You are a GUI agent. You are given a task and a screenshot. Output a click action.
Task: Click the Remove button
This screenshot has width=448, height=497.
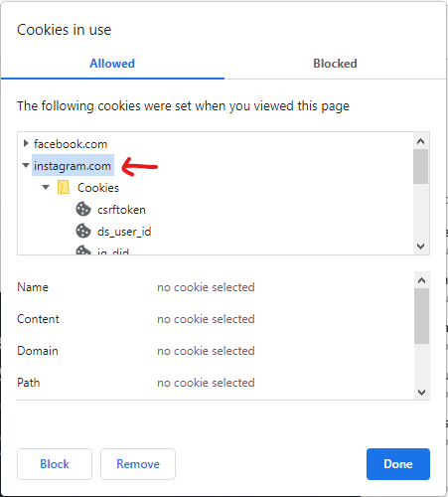click(x=138, y=464)
